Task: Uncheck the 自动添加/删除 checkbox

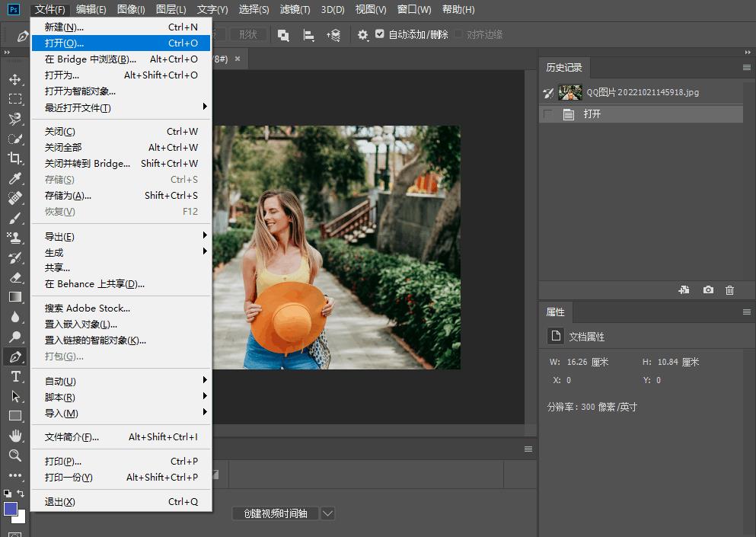Action: [x=380, y=34]
